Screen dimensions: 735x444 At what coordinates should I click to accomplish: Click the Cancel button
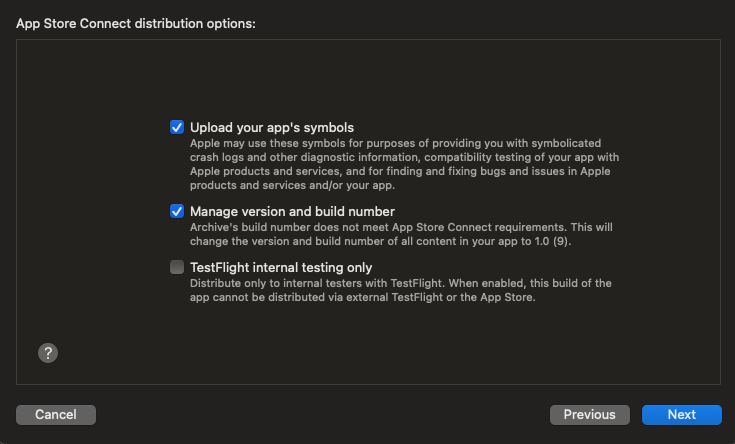(56, 414)
